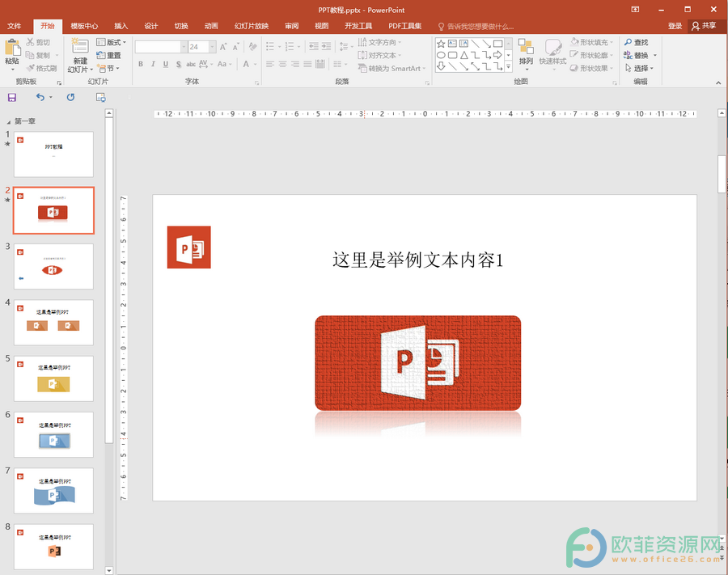Select slide 4 thumbnail in panel
Image resolution: width=728 pixels, height=575 pixels.
point(54,322)
